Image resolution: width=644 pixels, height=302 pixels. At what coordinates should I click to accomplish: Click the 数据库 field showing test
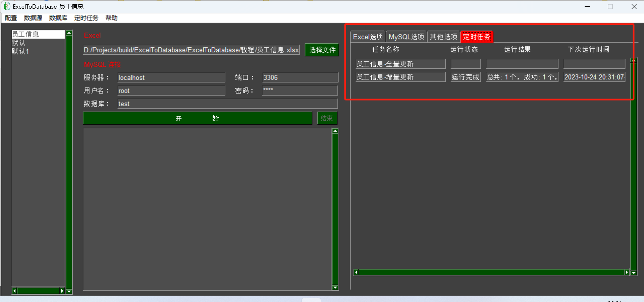pyautogui.click(x=227, y=104)
